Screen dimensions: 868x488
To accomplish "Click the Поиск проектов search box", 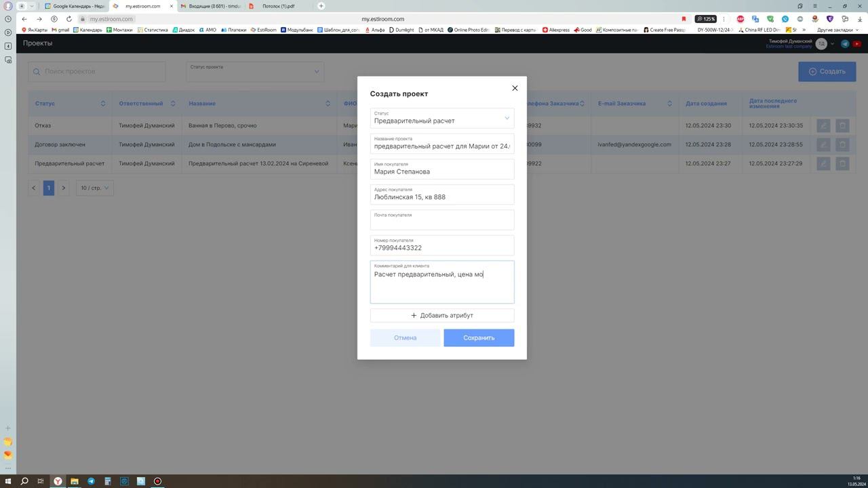I will pyautogui.click(x=97, y=71).
